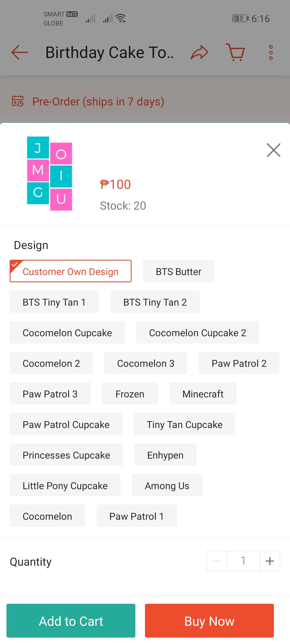
Task: Tap the back arrow icon
Action: pyautogui.click(x=20, y=52)
